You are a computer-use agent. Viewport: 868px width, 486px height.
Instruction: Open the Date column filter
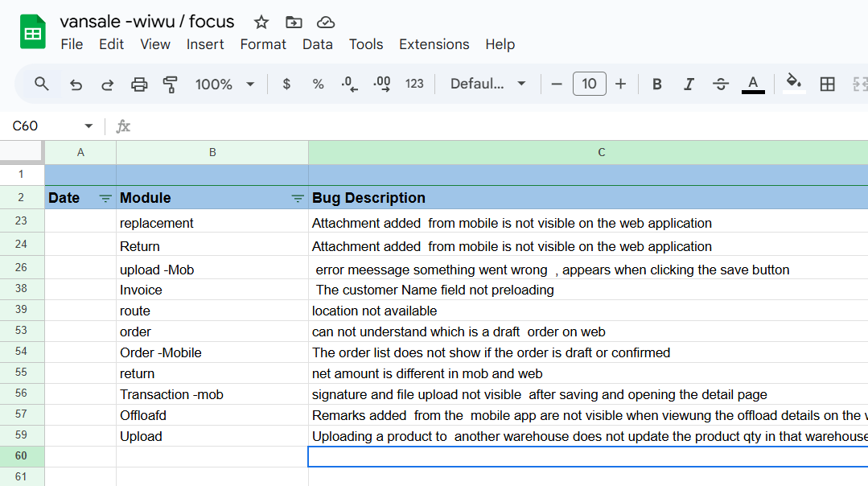(x=105, y=198)
